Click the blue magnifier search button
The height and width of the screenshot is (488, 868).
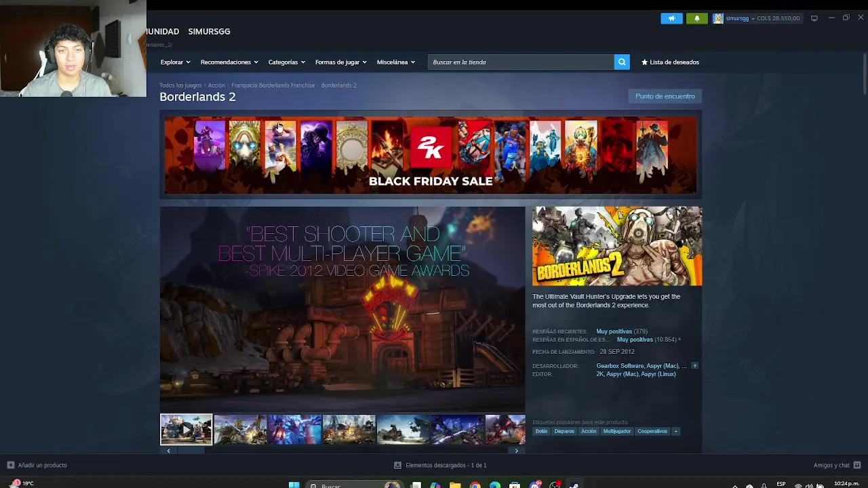pyautogui.click(x=622, y=62)
